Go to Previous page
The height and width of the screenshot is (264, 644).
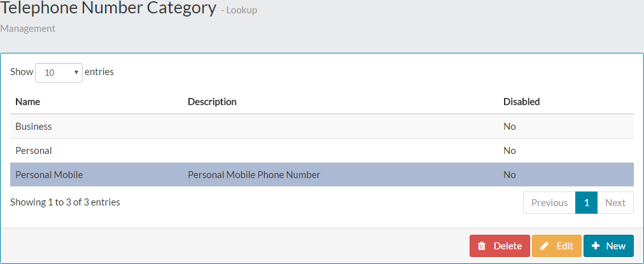[x=549, y=203]
